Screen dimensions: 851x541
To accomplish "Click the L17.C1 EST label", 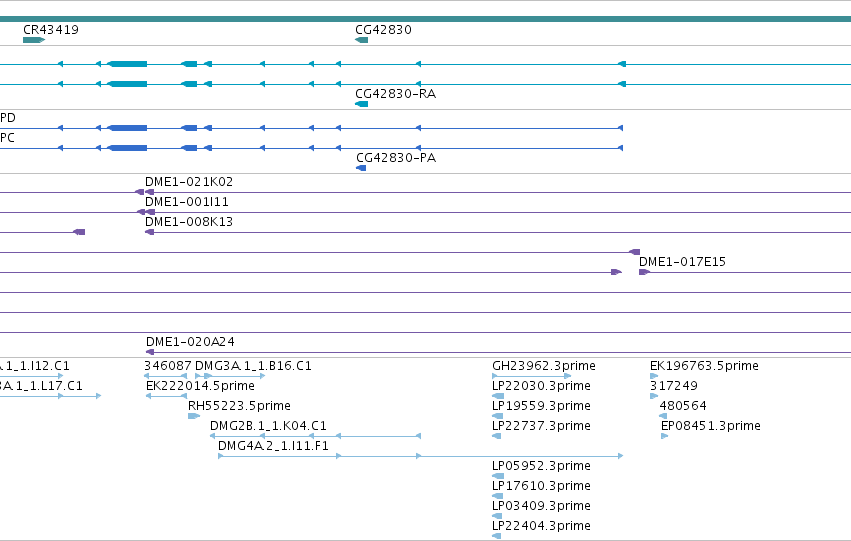I will coord(41,386).
